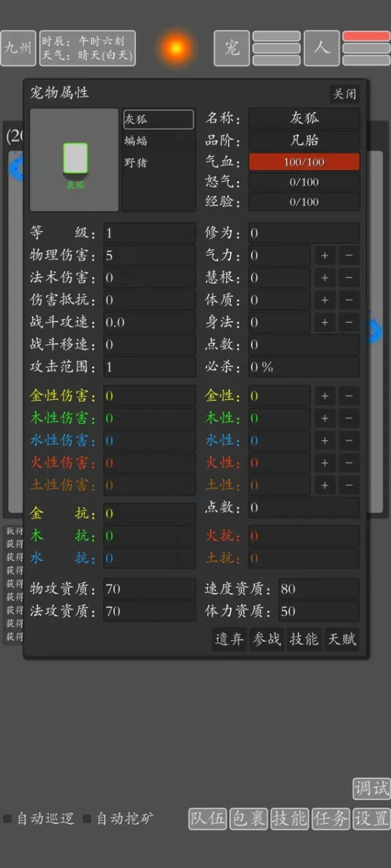
Task: Tap the 九州 map button
Action: [x=18, y=48]
